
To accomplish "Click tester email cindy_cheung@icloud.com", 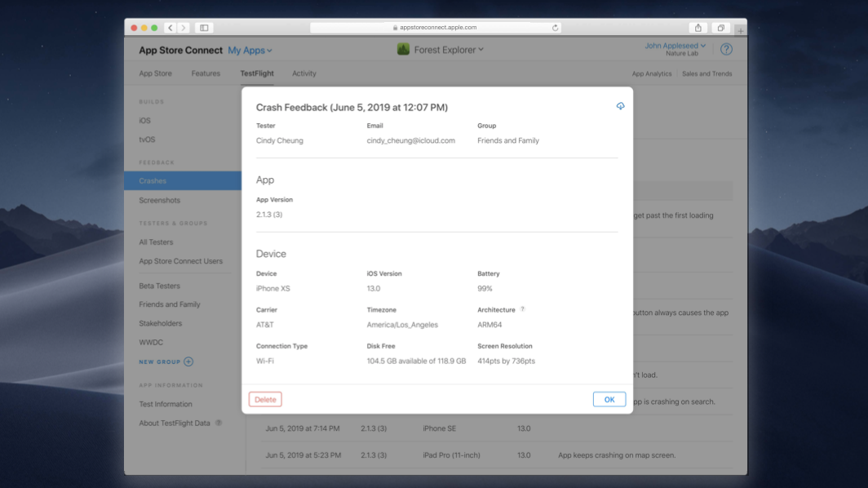I will click(x=411, y=140).
